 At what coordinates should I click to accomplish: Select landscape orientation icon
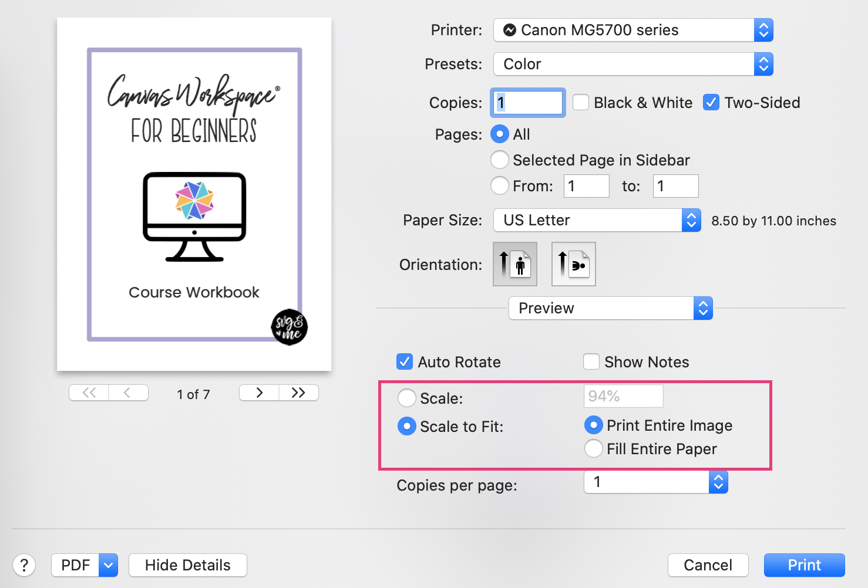pos(574,264)
